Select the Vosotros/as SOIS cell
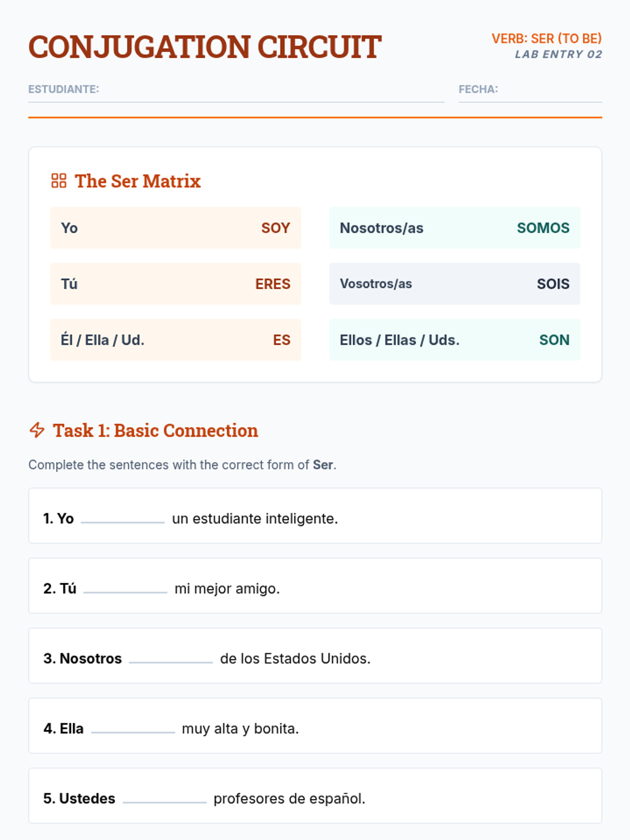This screenshot has height=840, width=630. pos(455,284)
